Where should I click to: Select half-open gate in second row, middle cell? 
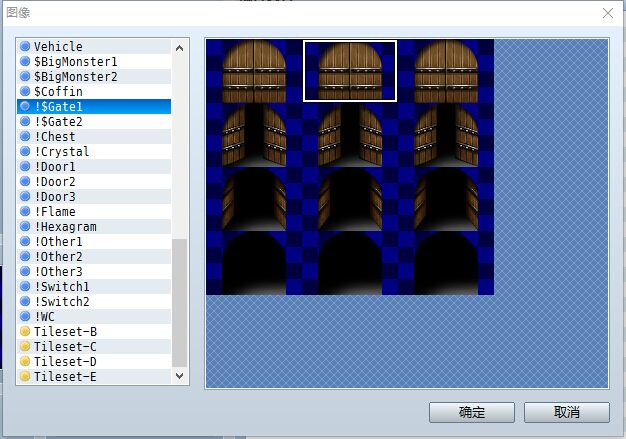[350, 135]
